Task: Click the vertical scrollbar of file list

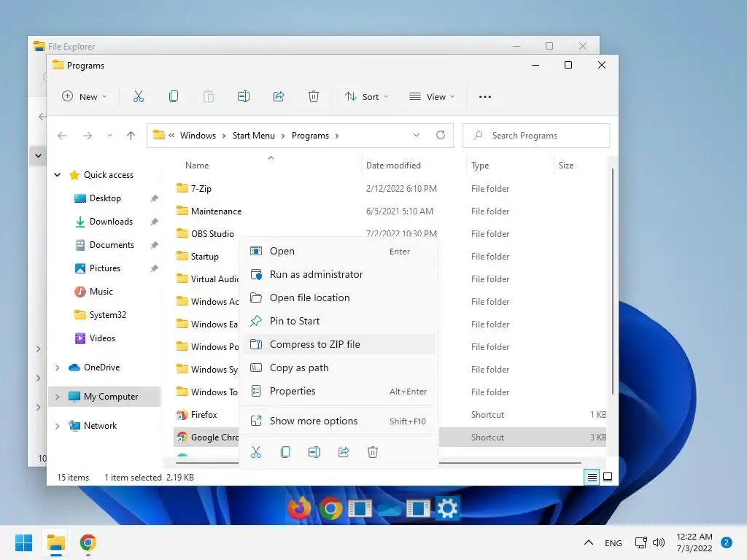Action: (612, 281)
